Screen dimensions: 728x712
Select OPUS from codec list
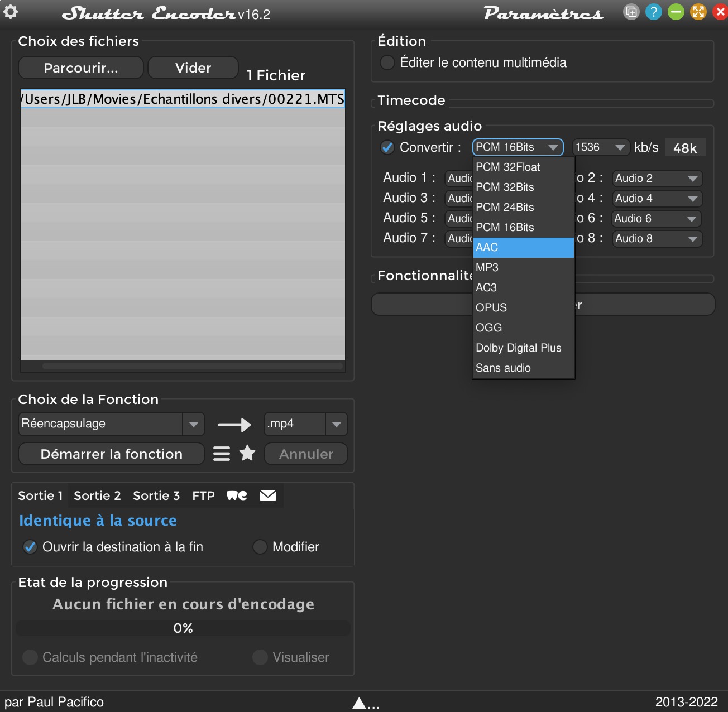click(x=524, y=308)
